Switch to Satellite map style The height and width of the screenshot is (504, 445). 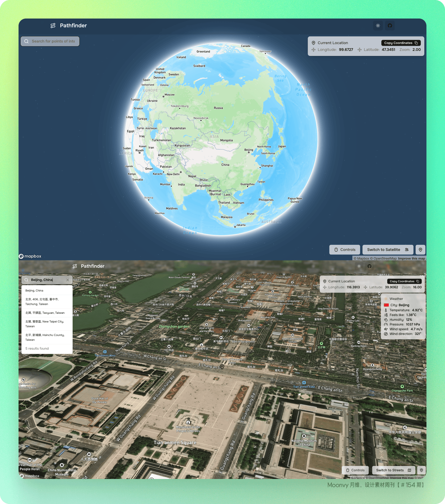point(388,250)
